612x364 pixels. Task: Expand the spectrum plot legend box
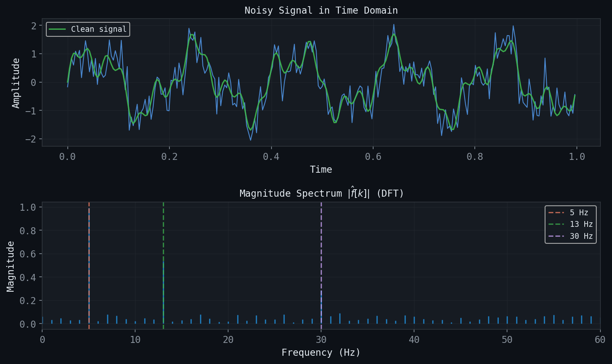click(571, 224)
